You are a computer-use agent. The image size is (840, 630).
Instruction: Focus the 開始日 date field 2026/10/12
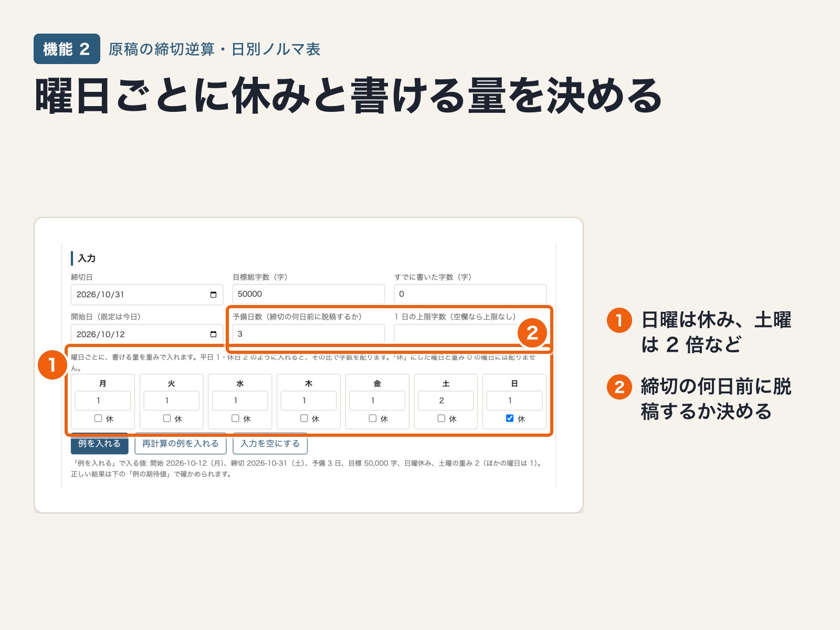point(147,334)
